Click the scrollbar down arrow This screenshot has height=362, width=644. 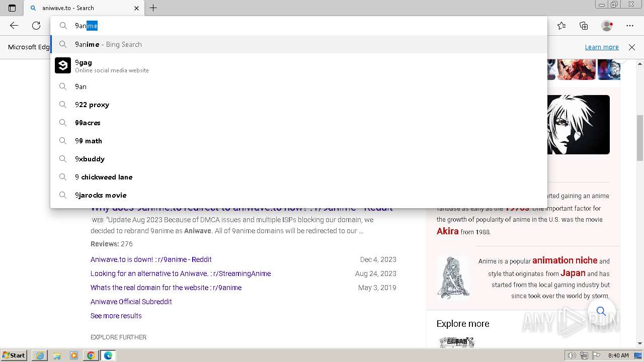[640, 343]
